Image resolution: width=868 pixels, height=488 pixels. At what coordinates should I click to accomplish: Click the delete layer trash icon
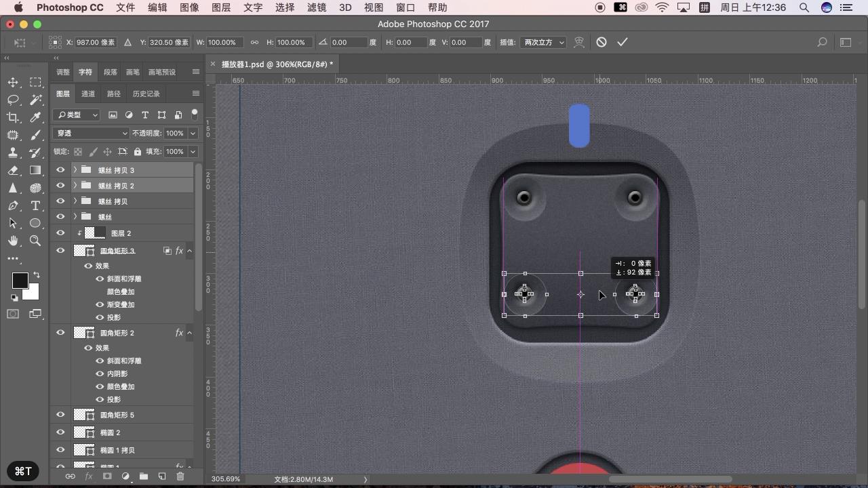click(180, 476)
